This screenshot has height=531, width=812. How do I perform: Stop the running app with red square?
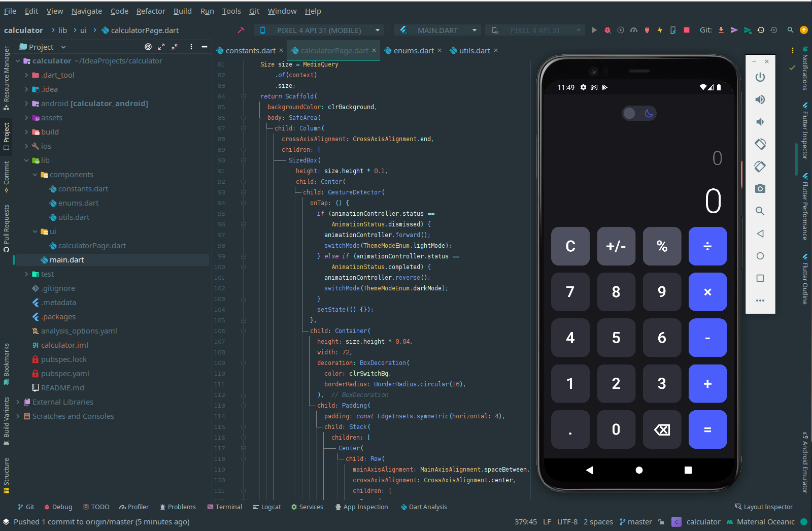(x=686, y=30)
